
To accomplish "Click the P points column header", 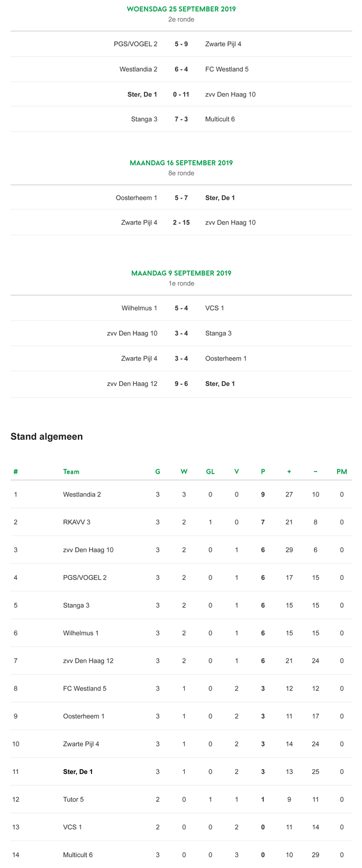I will pos(263,472).
